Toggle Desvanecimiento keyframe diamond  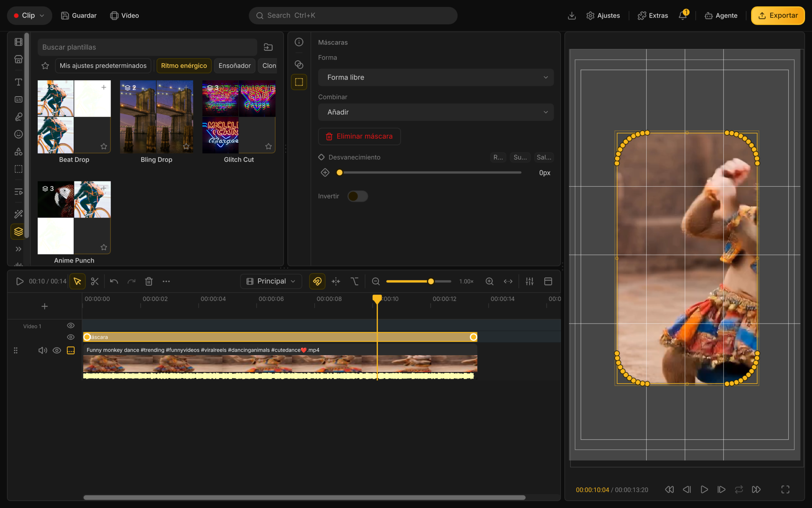pyautogui.click(x=321, y=157)
